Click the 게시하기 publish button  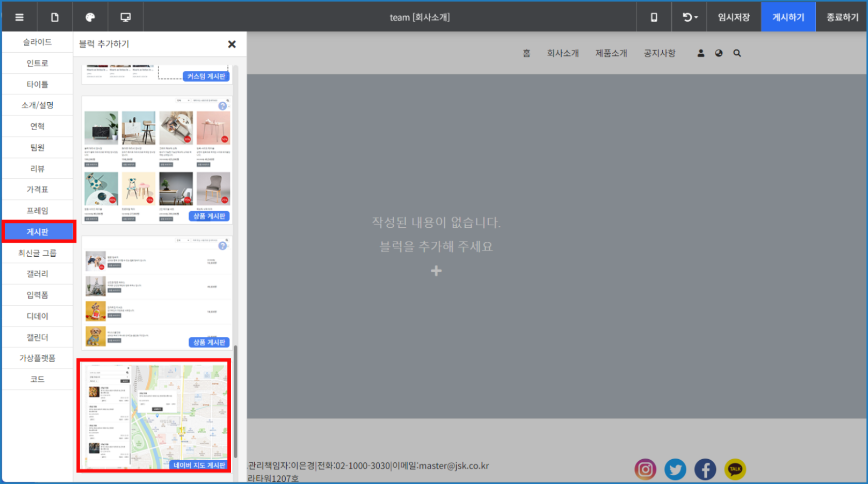point(788,17)
